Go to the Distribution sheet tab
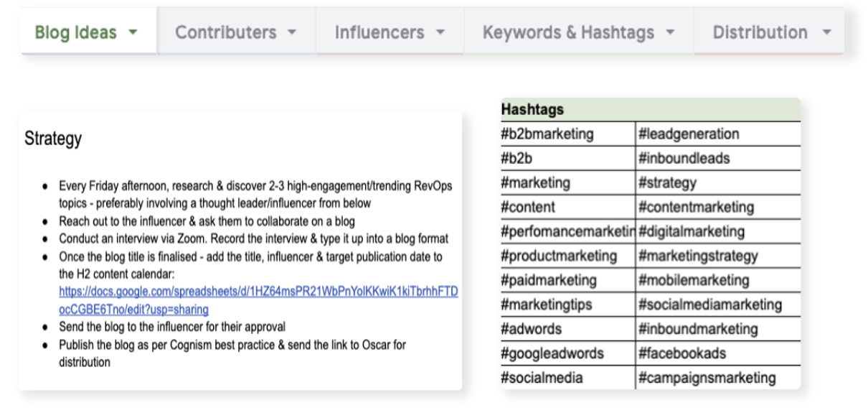The width and height of the screenshot is (868, 418). pos(760,33)
